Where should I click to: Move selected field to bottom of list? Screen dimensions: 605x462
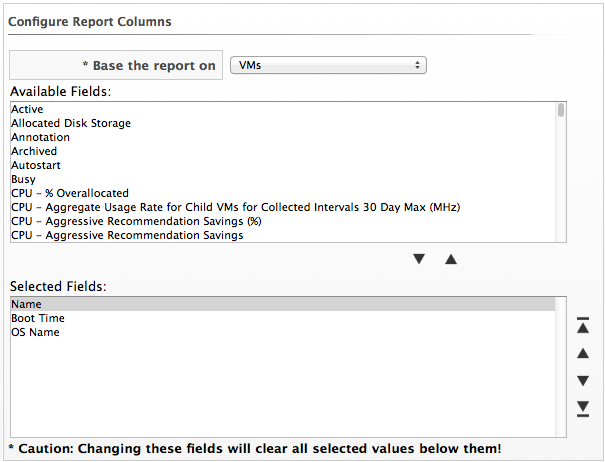pyautogui.click(x=583, y=407)
